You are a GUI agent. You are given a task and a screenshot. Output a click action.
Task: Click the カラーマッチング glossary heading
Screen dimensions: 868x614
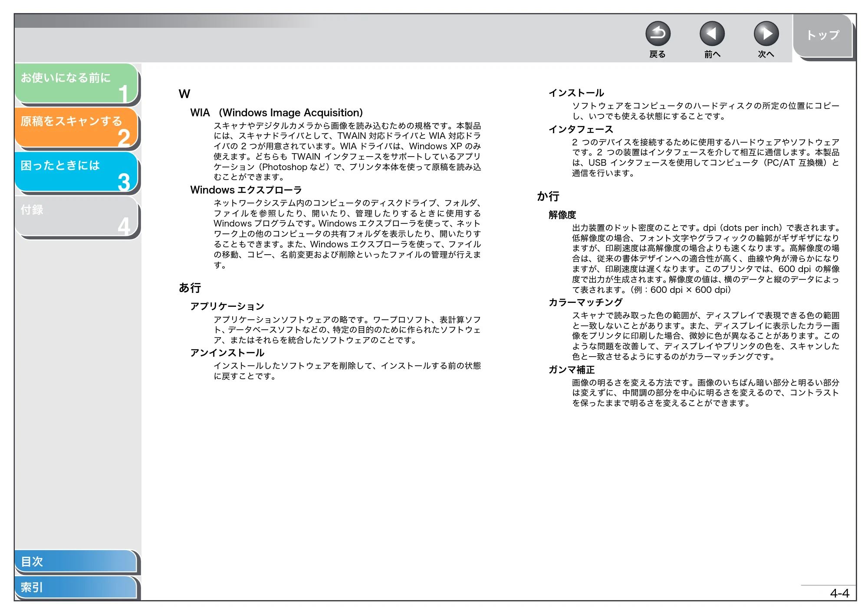click(585, 302)
